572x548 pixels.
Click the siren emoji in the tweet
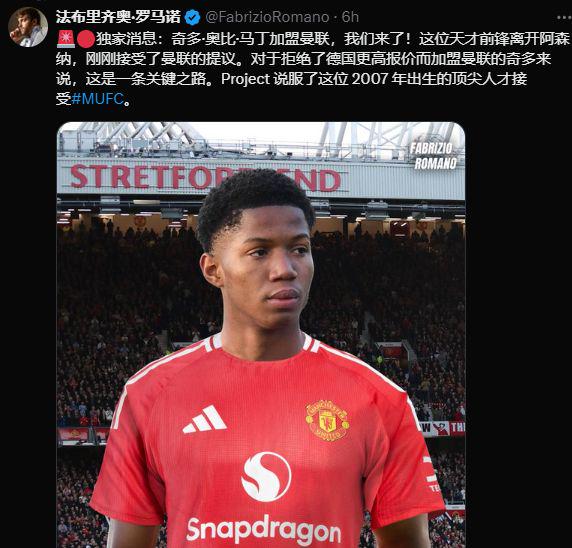pyautogui.click(x=66, y=39)
